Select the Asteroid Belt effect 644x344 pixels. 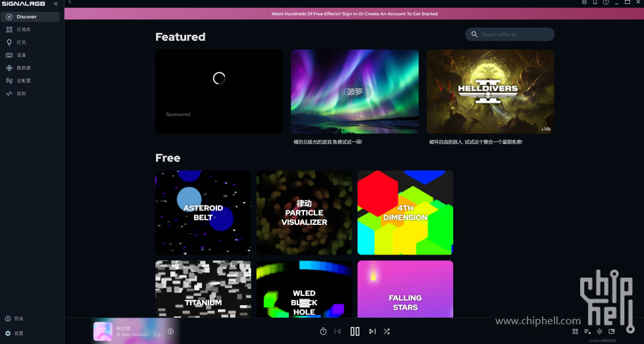203,212
